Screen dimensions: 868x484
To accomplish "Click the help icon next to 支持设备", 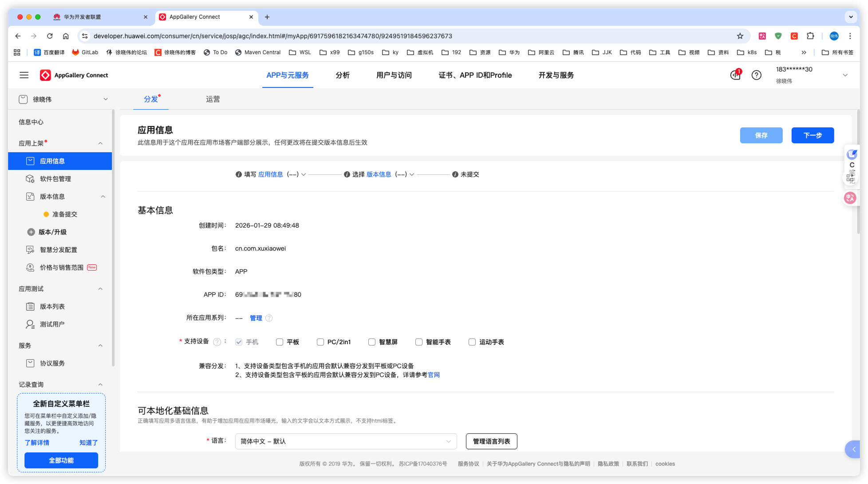I will pos(217,342).
